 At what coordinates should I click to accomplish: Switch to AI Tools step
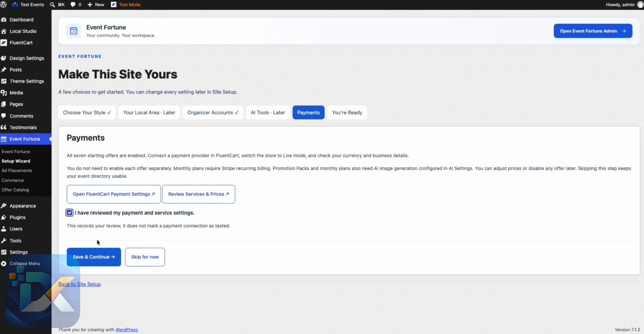(268, 113)
